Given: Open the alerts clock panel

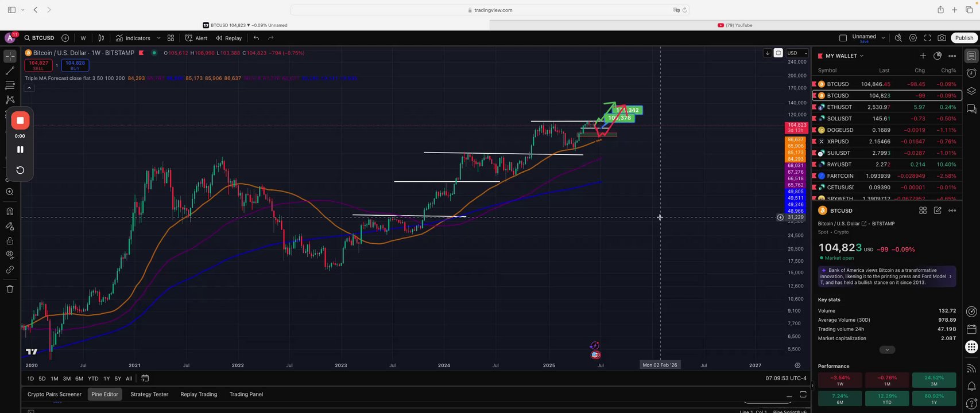Looking at the screenshot, I should tap(971, 73).
